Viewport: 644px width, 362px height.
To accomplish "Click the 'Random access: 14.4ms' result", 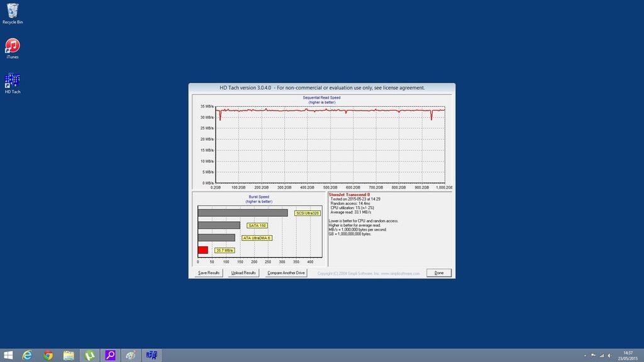I will pyautogui.click(x=350, y=204).
